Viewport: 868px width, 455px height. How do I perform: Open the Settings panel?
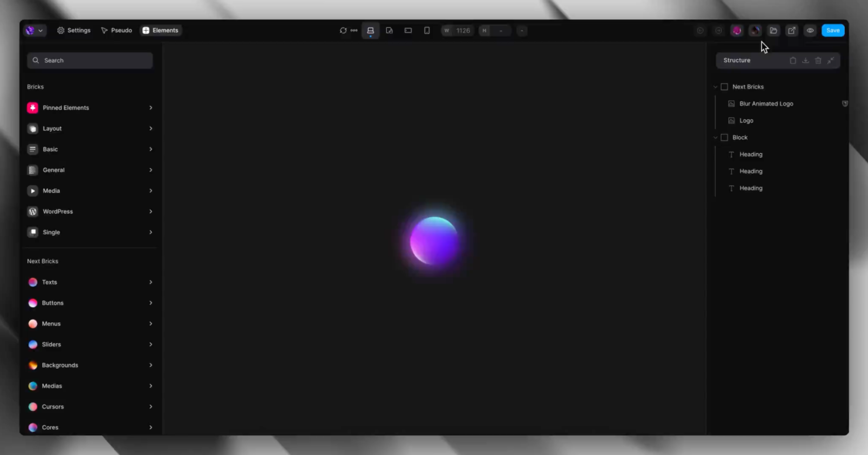74,31
